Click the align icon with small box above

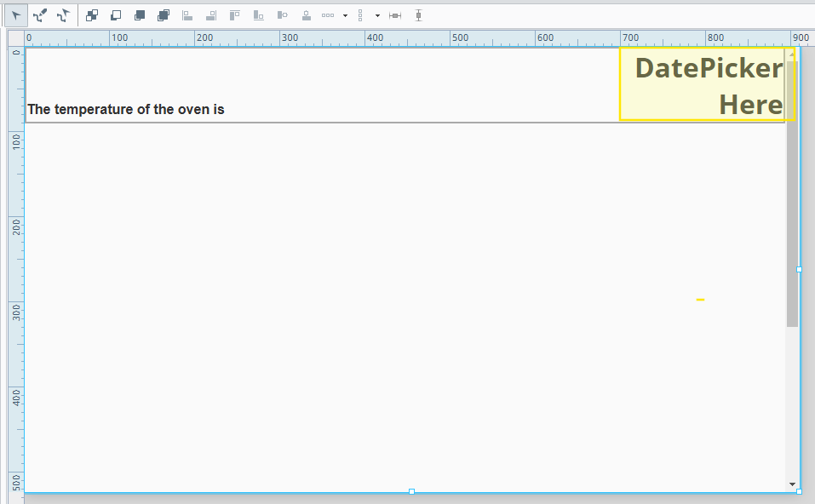pos(306,15)
